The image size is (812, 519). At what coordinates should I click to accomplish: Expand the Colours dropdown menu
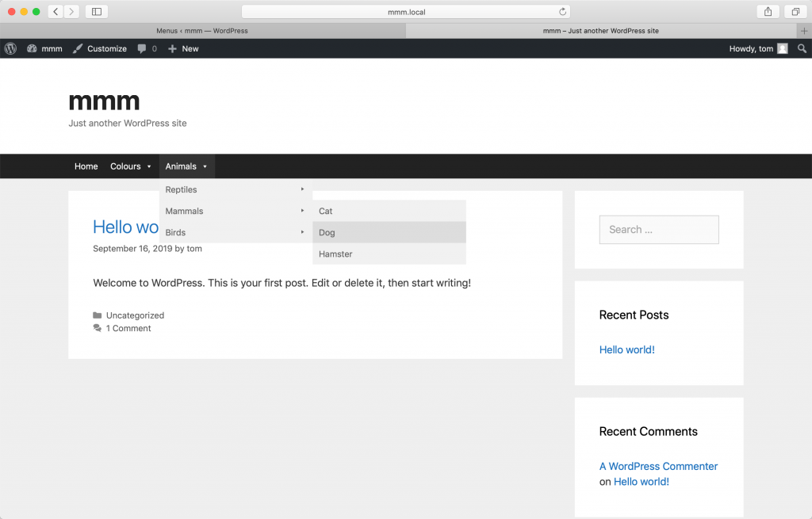pos(131,166)
